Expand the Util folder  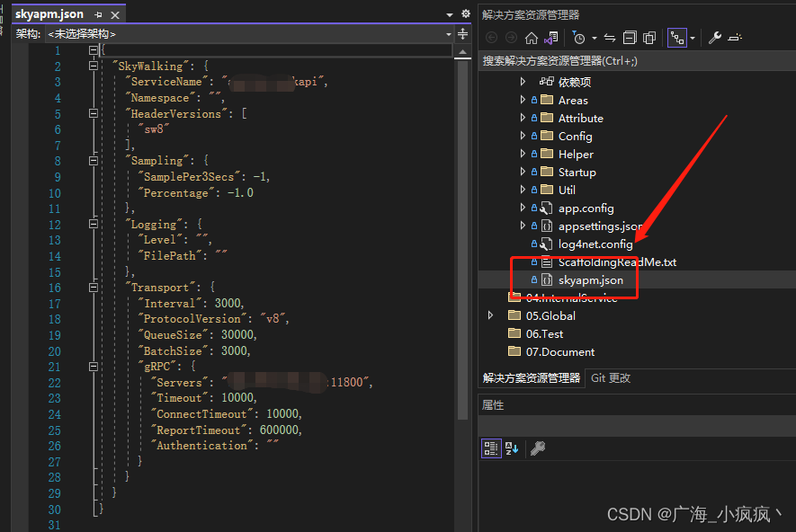click(523, 190)
